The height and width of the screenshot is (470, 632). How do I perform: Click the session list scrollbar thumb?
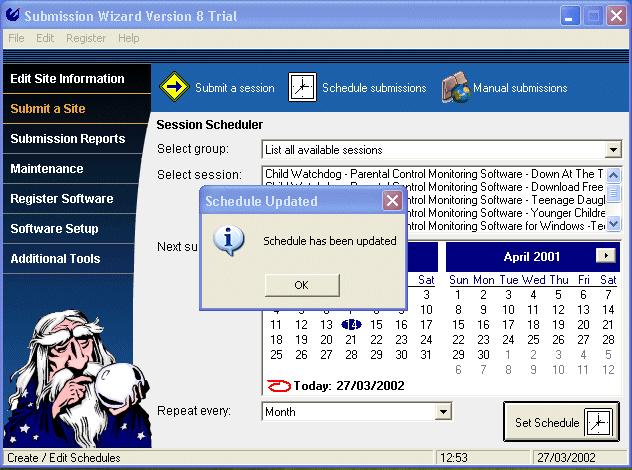pyautogui.click(x=613, y=192)
